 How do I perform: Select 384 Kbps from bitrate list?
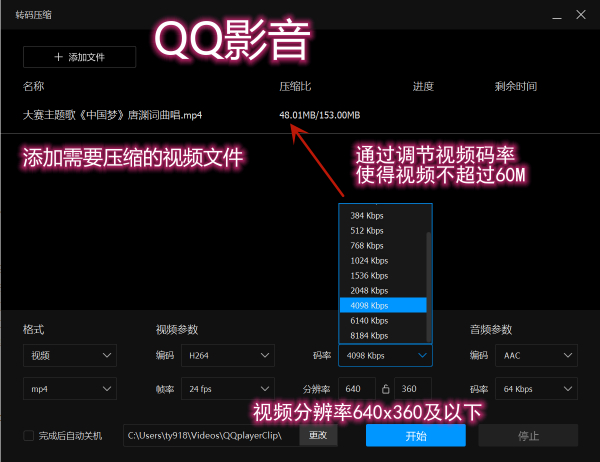383,215
